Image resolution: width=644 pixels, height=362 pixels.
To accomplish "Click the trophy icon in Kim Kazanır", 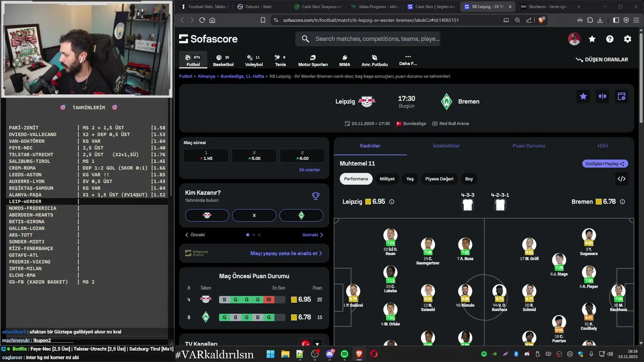I will (315, 196).
